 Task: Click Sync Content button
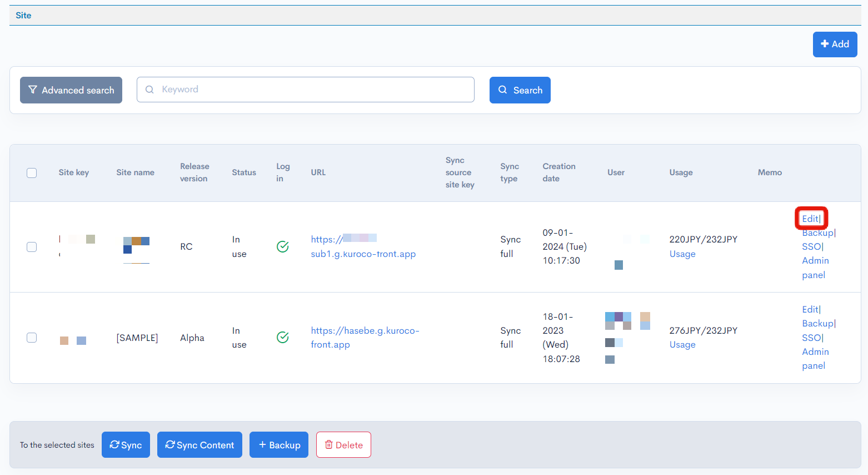(199, 445)
